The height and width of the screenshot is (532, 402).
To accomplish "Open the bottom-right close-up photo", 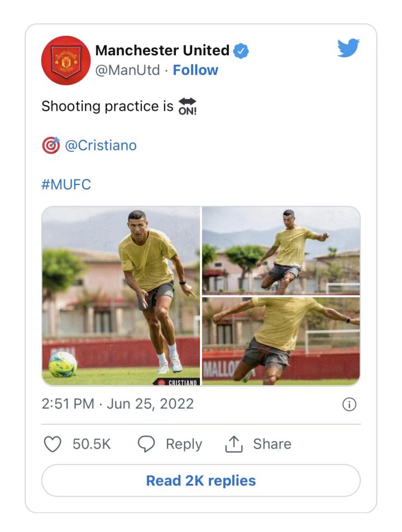I will coord(281,341).
